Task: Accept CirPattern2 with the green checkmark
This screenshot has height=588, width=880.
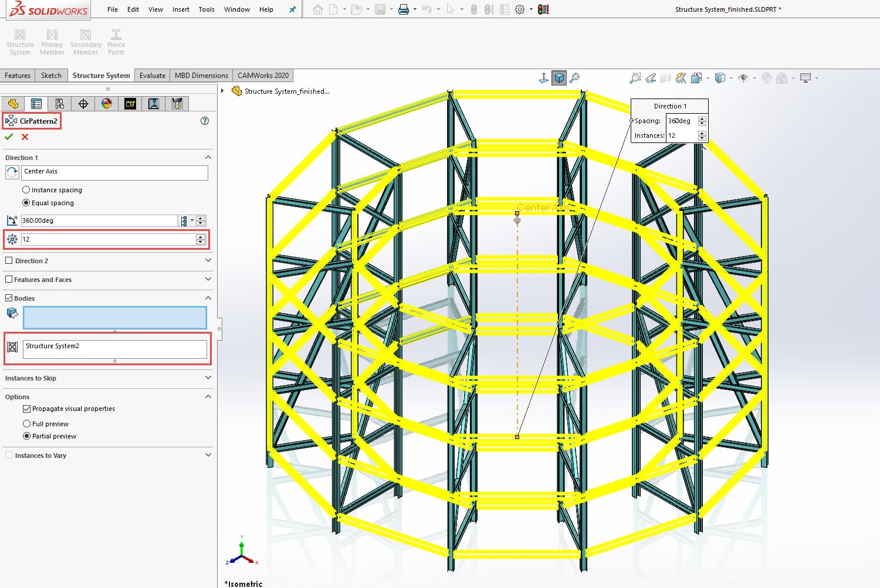Action: tap(9, 137)
